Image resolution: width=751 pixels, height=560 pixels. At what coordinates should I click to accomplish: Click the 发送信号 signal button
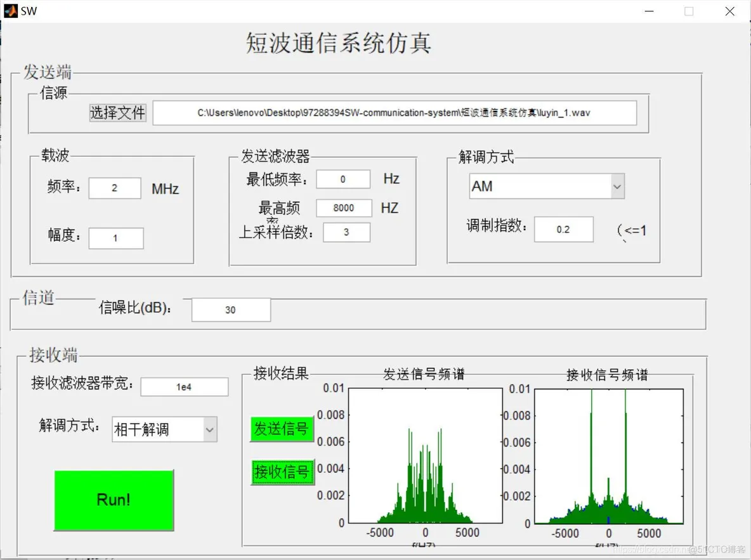point(281,429)
